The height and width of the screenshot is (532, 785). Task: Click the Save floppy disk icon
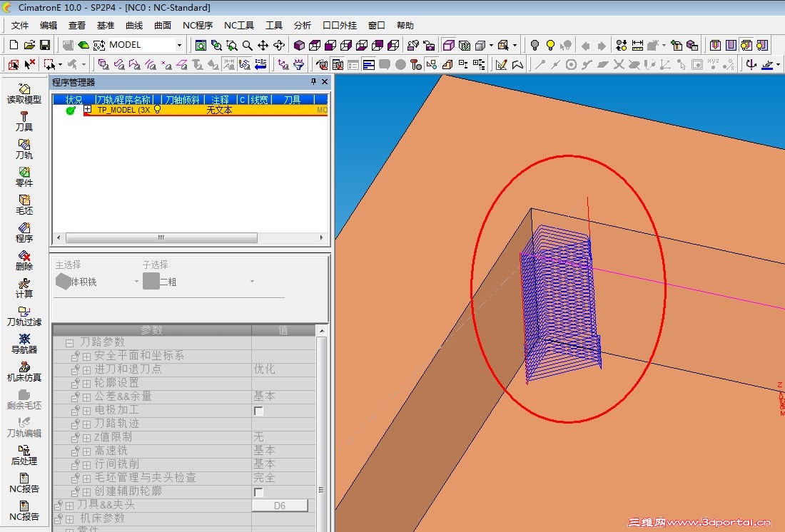pyautogui.click(x=44, y=45)
